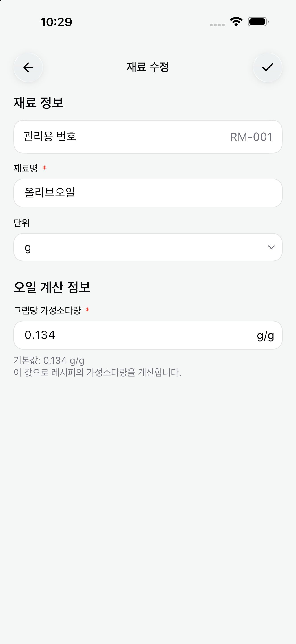Tap the Wi-Fi status icon
This screenshot has height=644, width=296.
(x=236, y=22)
